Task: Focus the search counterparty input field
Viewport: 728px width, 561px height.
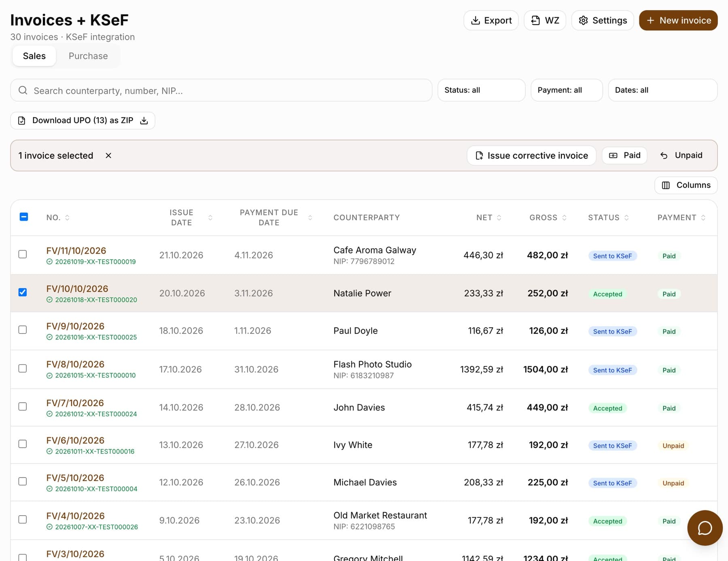Action: click(221, 90)
